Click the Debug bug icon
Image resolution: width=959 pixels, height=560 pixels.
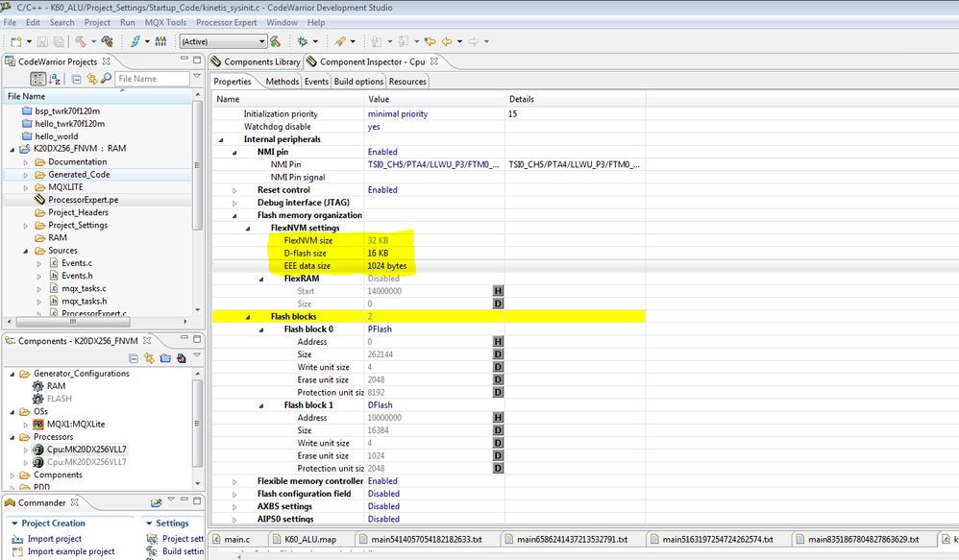(302, 41)
